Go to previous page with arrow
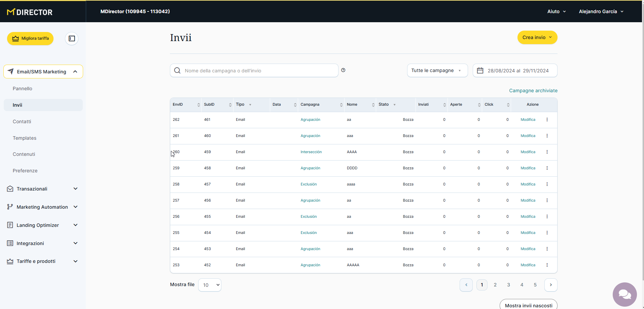This screenshot has width=644, height=309. coord(466,285)
